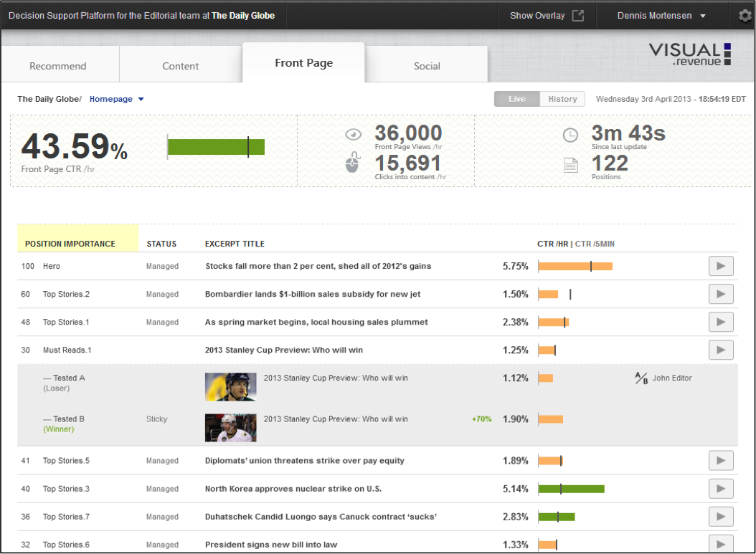756x554 pixels.
Task: Open the Content tab
Action: point(180,65)
